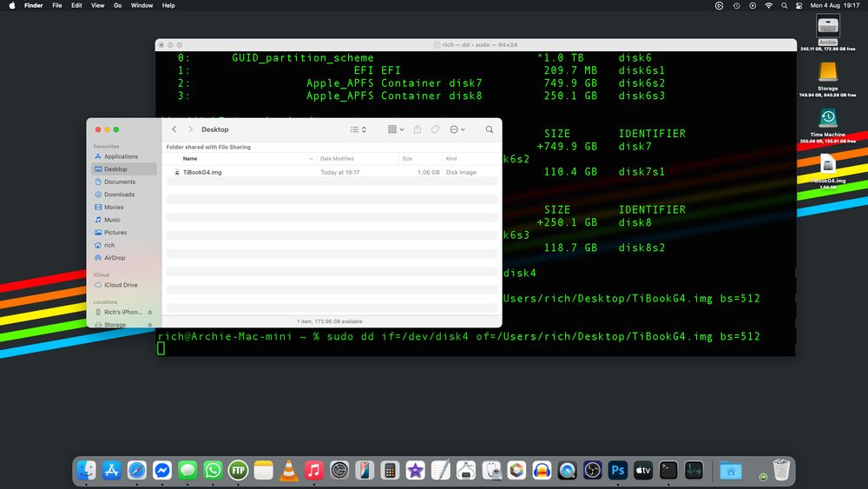Image resolution: width=868 pixels, height=489 pixels.
Task: Click the Edit Tags icon in Finder
Action: point(435,129)
